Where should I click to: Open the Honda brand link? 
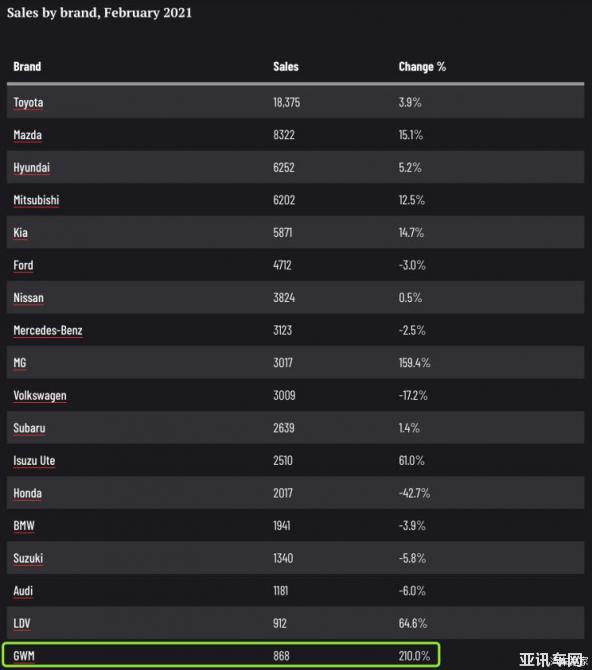(x=28, y=494)
